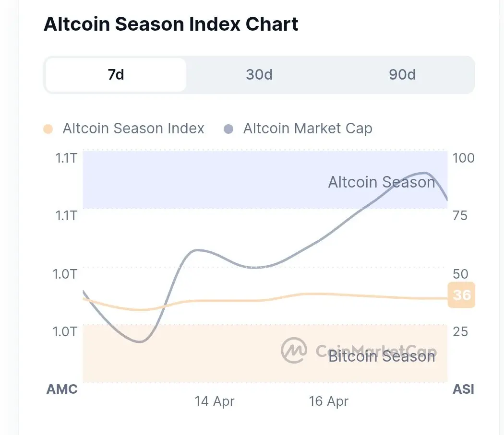Toggle the Altcoin Season Index legend dot
Screen dimensions: 504x435
[48, 129]
